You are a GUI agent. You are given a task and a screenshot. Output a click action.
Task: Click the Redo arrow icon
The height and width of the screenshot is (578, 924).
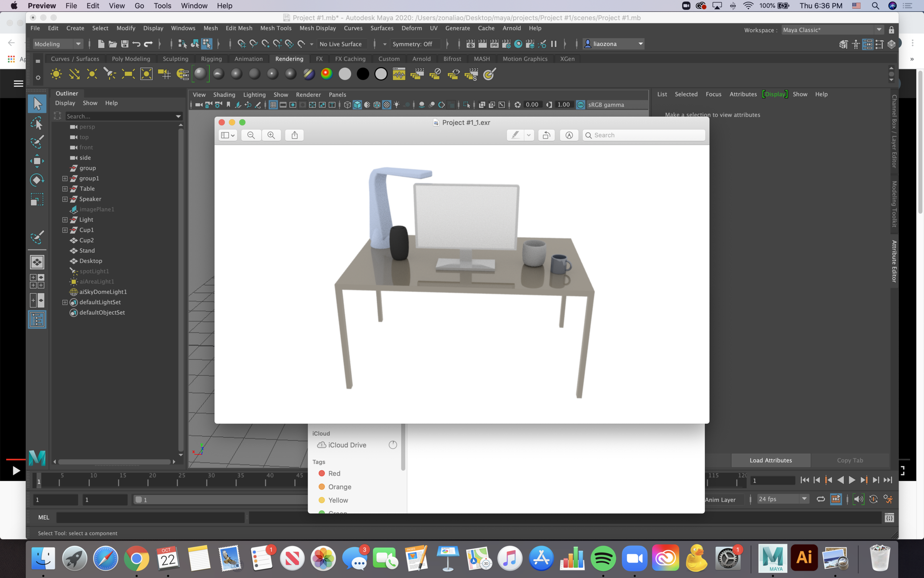pos(148,44)
